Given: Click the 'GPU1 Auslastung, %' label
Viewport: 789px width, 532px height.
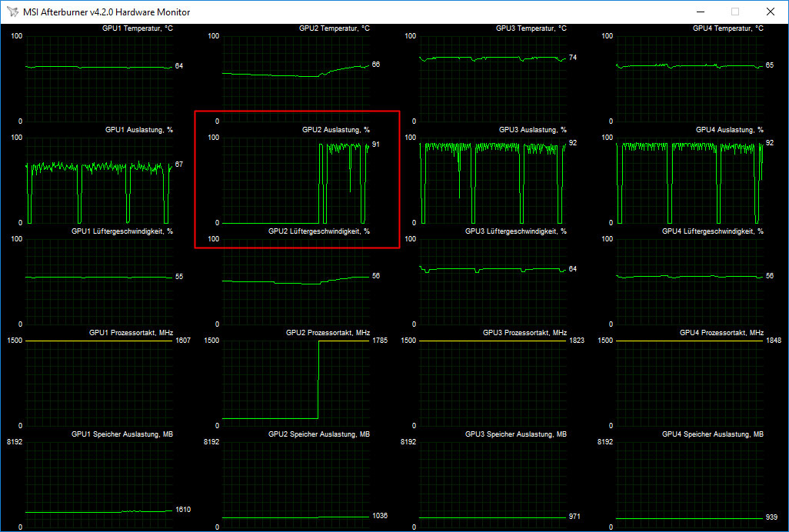Looking at the screenshot, I should (x=139, y=130).
